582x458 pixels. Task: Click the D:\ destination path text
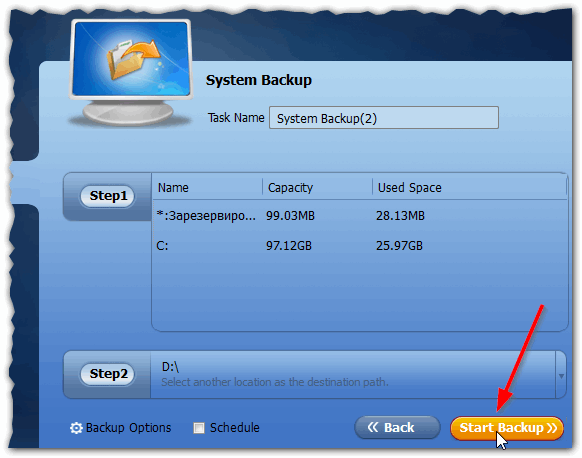click(x=170, y=367)
